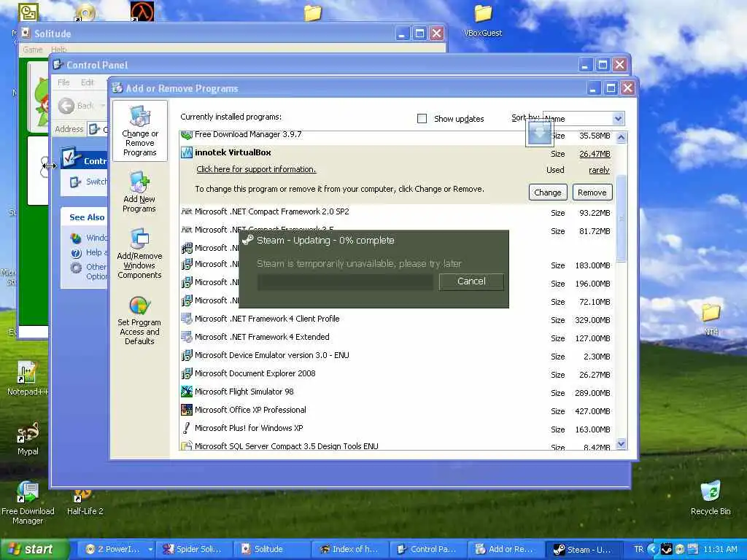
Task: Switch to Spider Solitaire taskbar item
Action: point(195,549)
